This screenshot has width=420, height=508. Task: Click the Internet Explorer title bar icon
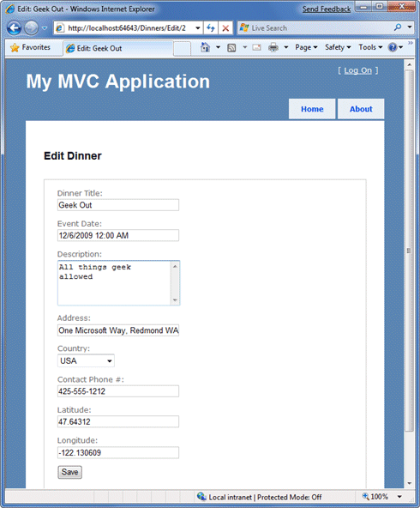click(9, 9)
